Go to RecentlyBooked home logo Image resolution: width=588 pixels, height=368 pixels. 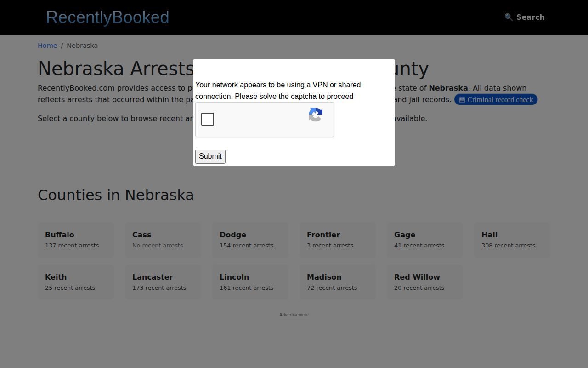click(x=107, y=17)
